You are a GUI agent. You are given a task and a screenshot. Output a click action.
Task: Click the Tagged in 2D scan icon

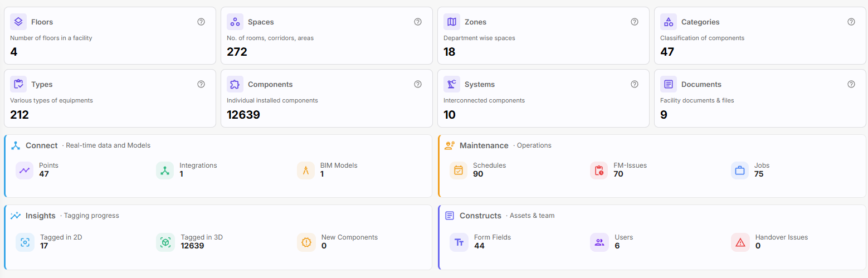[25, 242]
